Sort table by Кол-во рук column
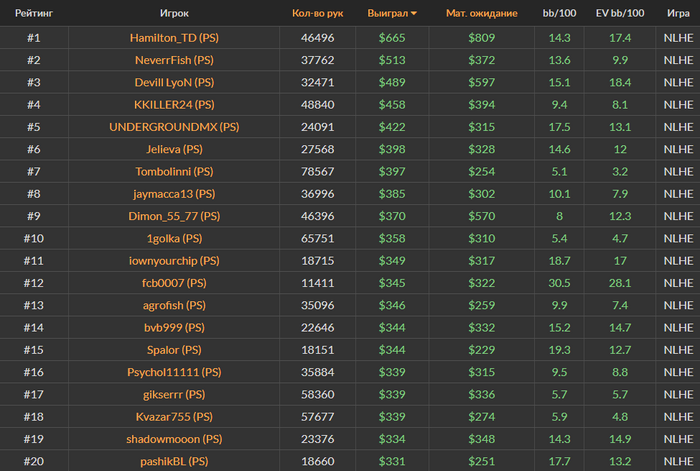700x471 pixels. point(317,14)
